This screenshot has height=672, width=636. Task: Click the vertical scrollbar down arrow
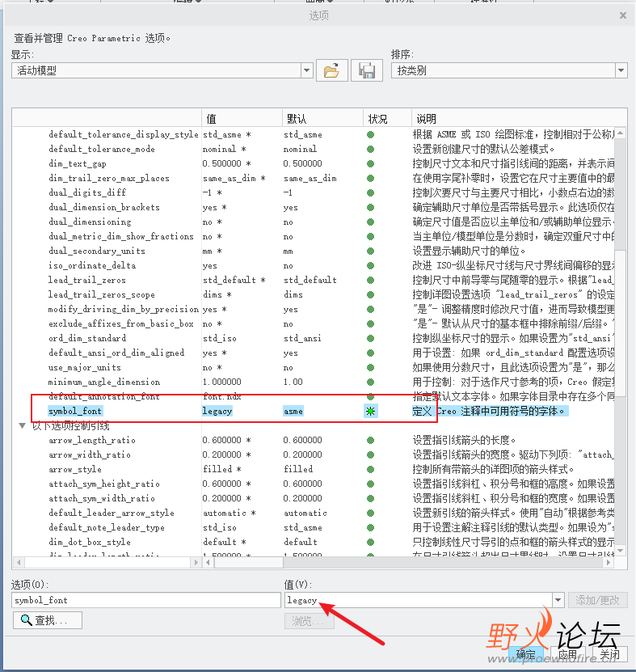click(620, 550)
